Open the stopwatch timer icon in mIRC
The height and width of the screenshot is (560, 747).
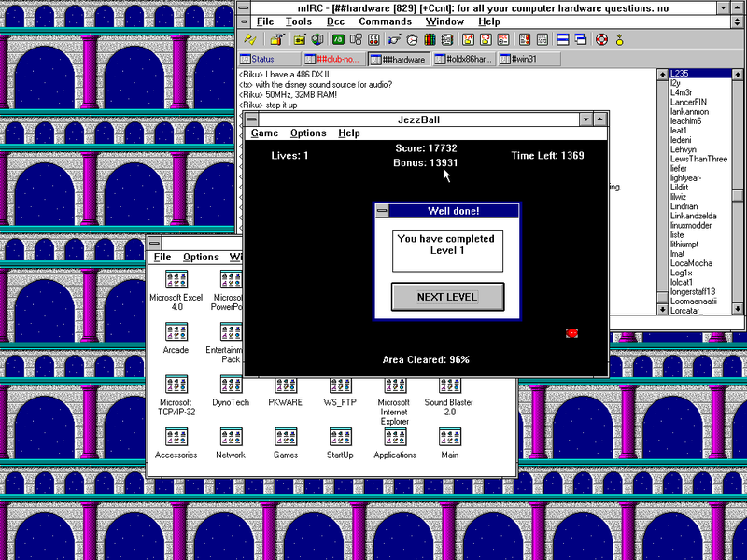tap(412, 40)
